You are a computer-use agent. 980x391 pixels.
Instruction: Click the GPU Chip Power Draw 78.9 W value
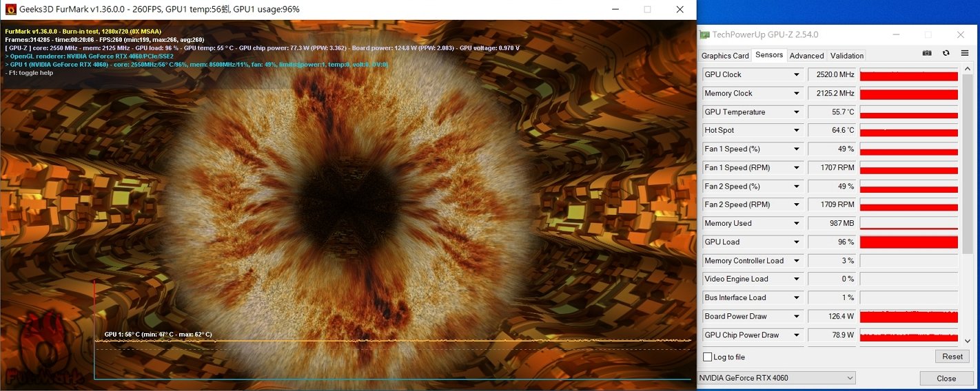[x=833, y=335]
